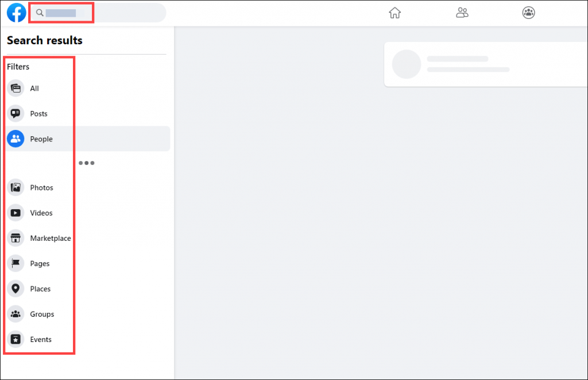Click the three loading dots under People
Screen dimensions: 588x380
(87, 163)
